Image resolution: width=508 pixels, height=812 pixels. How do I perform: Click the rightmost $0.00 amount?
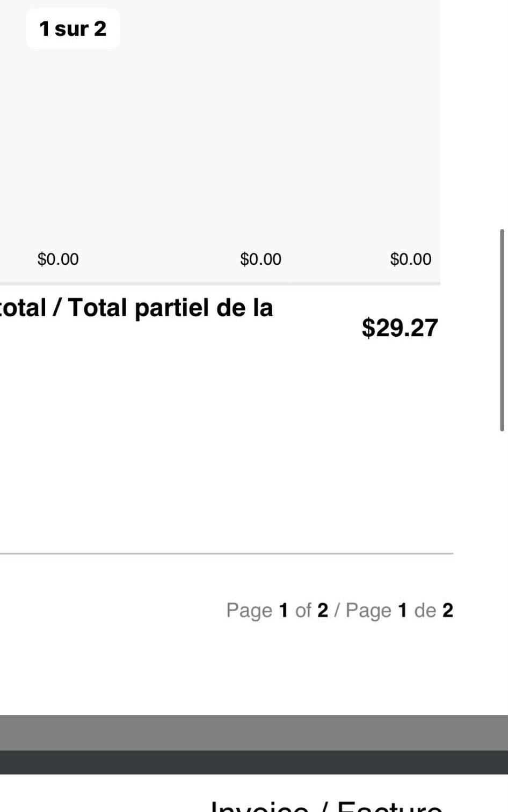410,259
